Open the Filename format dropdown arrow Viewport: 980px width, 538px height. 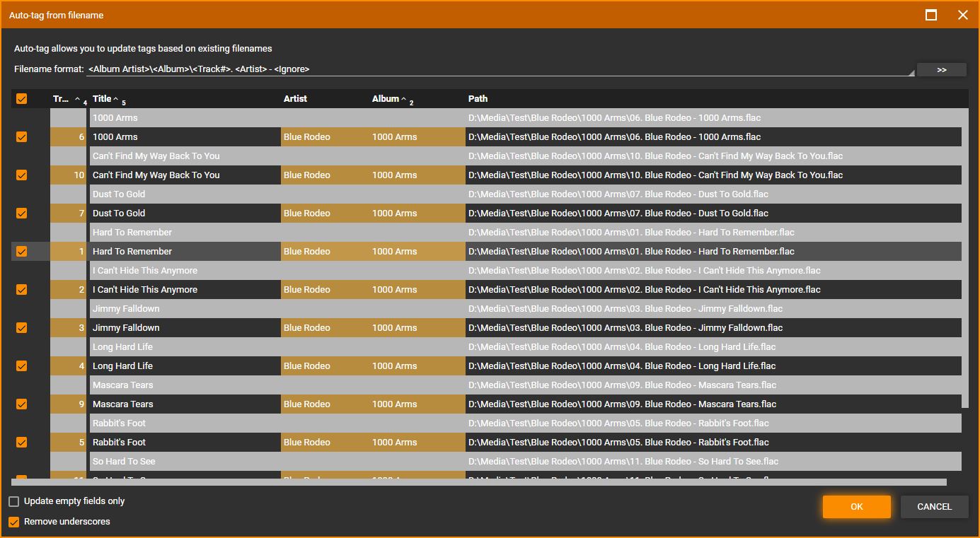click(x=911, y=72)
